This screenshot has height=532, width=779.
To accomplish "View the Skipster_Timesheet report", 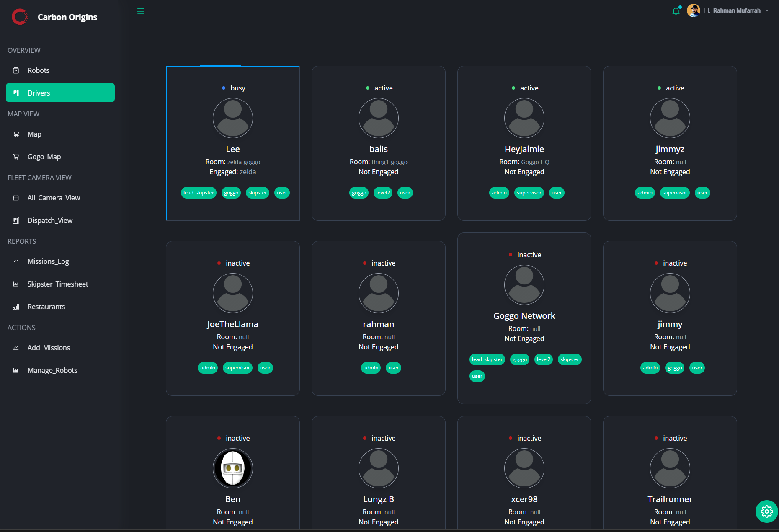I will point(57,284).
